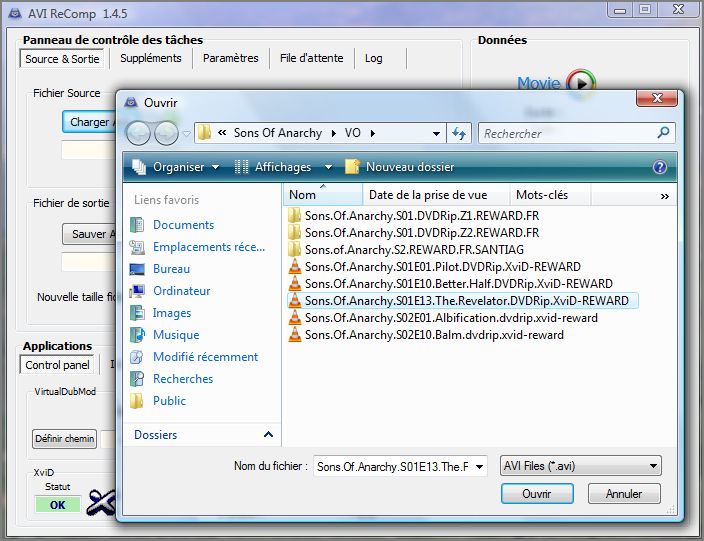Open Recherches favorite link
The image size is (704, 541).
[x=183, y=379]
